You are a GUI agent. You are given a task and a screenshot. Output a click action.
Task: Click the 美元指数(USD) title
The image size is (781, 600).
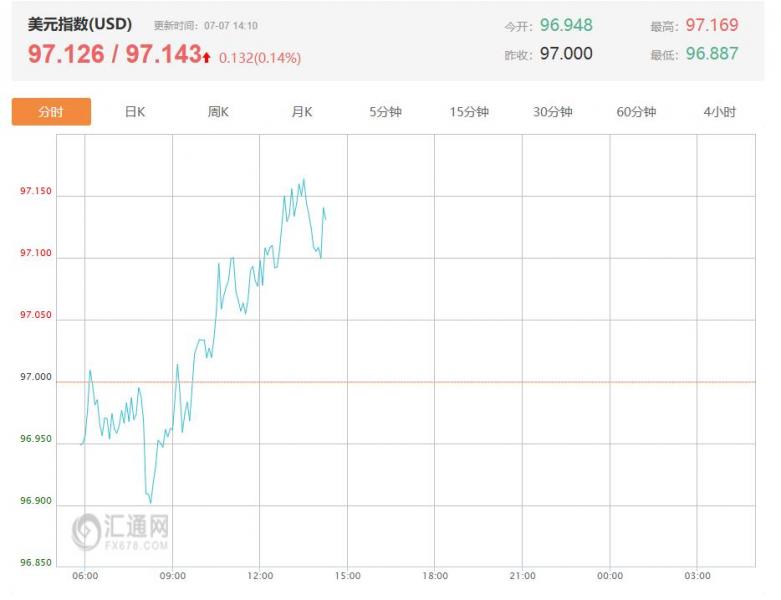[80, 25]
